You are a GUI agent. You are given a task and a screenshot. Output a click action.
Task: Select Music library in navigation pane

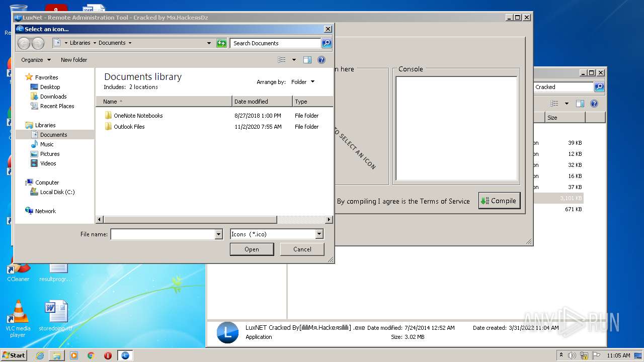click(x=47, y=144)
